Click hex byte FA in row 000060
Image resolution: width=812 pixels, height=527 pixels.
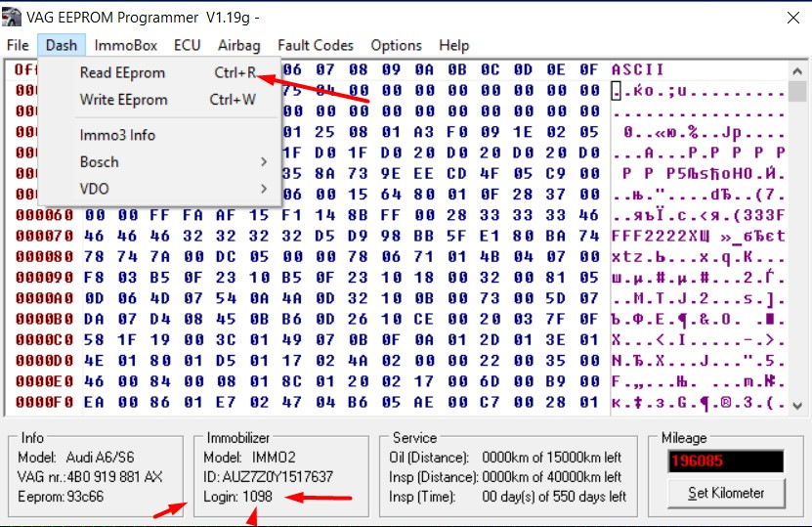point(192,215)
